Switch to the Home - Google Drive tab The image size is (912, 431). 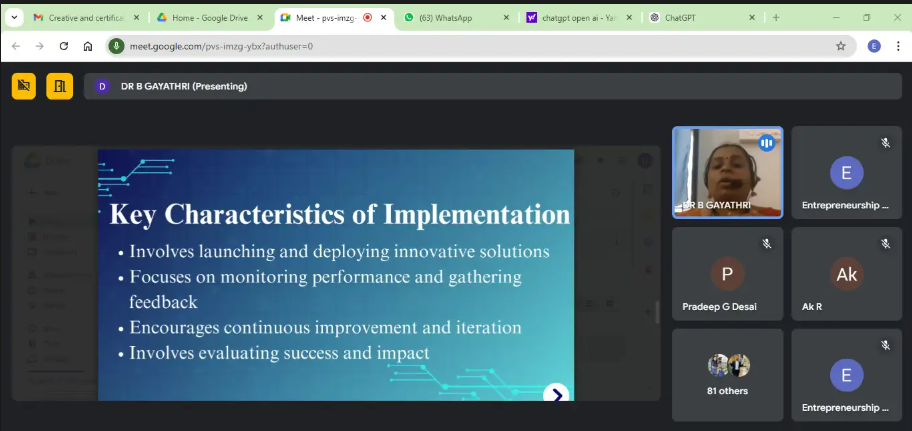point(207,18)
